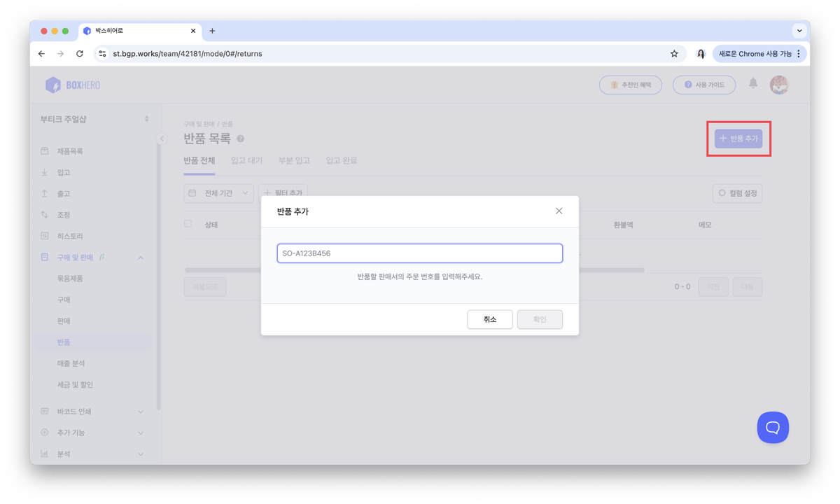Screen dimensions: 840x504
Task: Click the horizontal table scrollbar
Action: coord(413,269)
